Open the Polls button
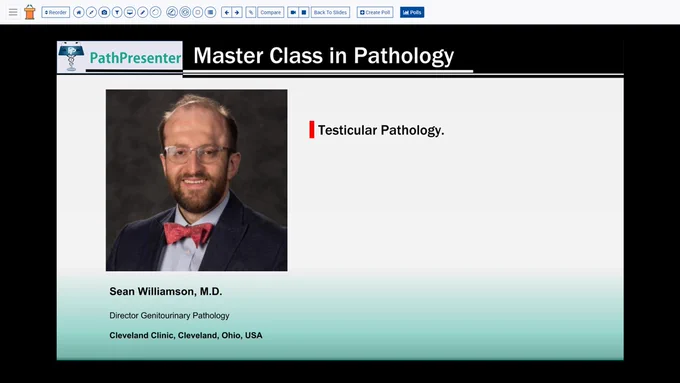 pyautogui.click(x=412, y=12)
